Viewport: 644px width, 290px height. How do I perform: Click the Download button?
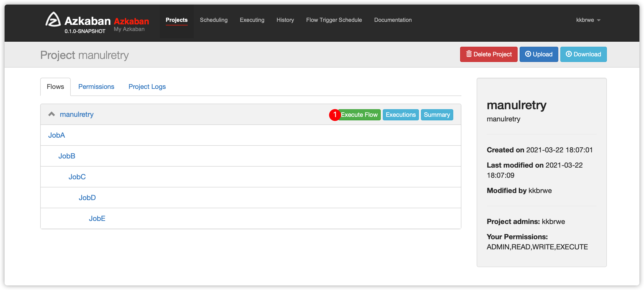pyautogui.click(x=583, y=54)
